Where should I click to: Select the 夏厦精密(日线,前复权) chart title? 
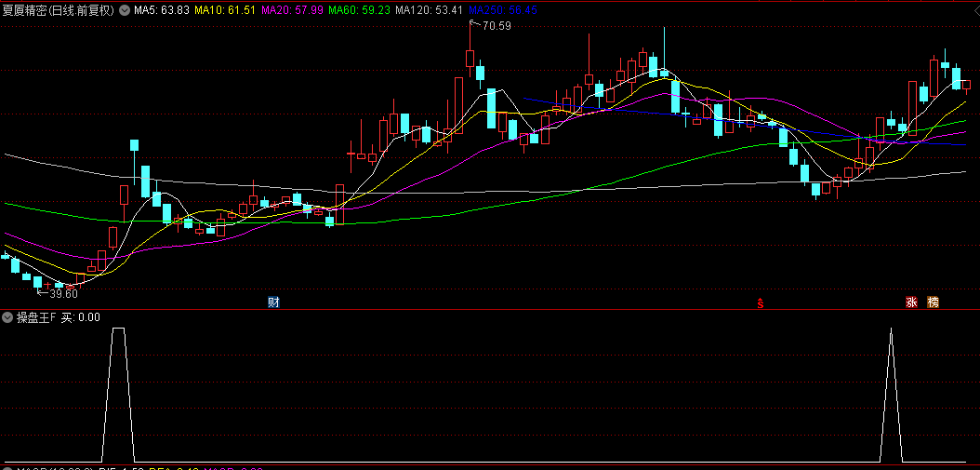point(59,10)
